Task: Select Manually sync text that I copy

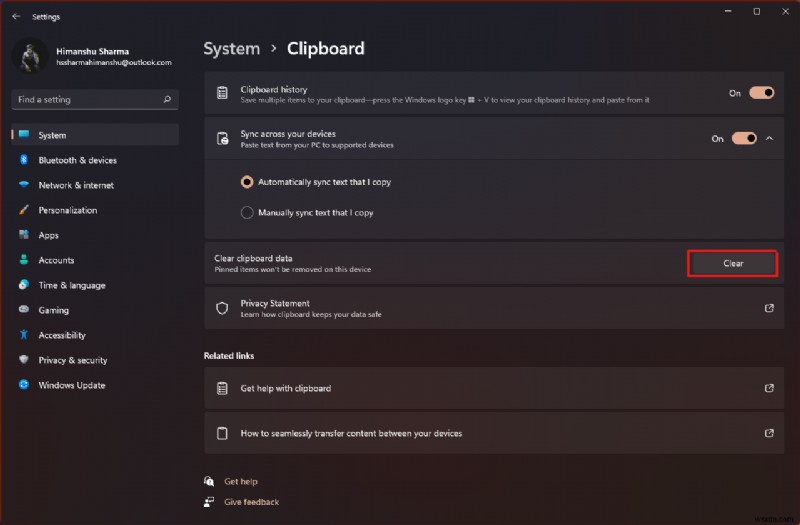Action: click(248, 212)
